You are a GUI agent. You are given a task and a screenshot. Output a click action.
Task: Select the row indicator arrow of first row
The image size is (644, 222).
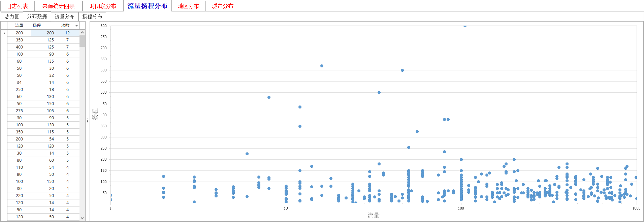[4, 33]
